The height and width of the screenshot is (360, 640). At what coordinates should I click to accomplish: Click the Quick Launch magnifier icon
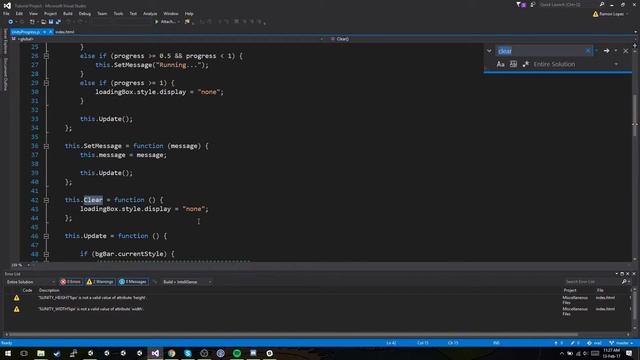[x=602, y=4]
